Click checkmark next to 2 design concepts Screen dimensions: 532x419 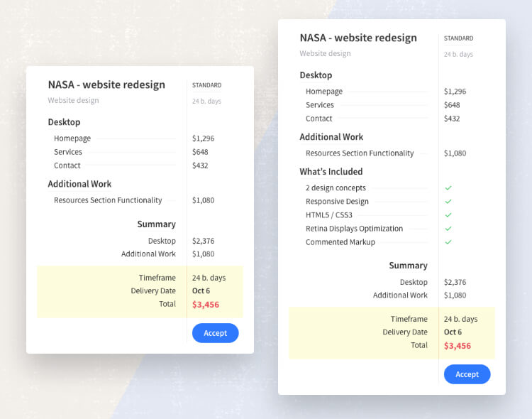pos(448,188)
